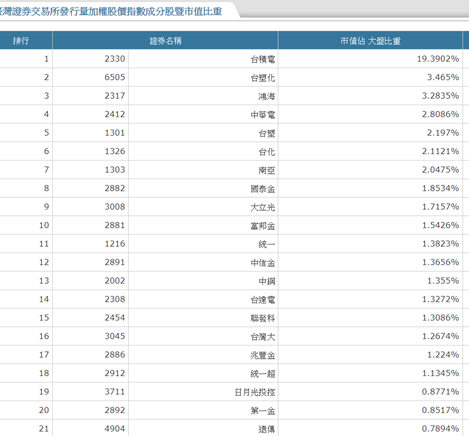The width and height of the screenshot is (469, 436).
Task: Select the 市值佔大盤比重 column header
Action: coord(370,41)
